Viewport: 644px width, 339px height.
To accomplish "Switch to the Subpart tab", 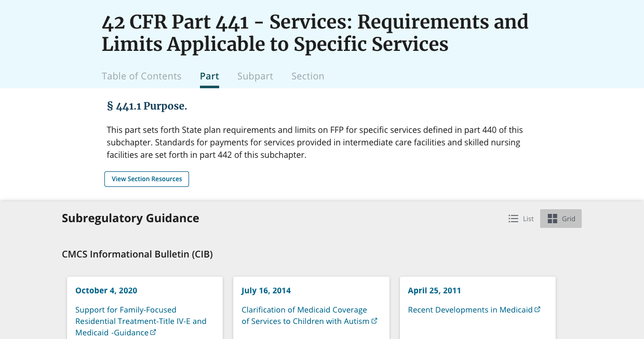I will 255,76.
